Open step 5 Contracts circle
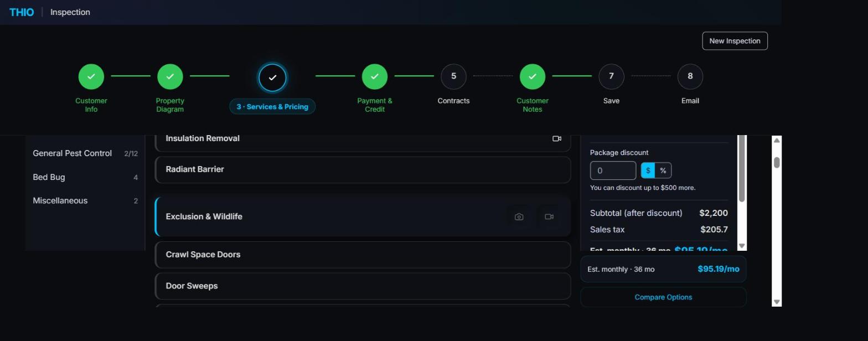 point(453,76)
